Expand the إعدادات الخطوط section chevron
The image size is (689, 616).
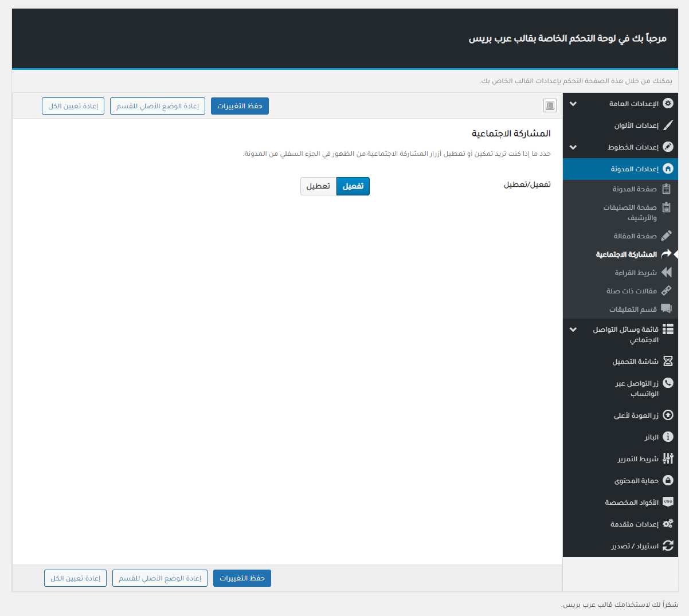click(573, 147)
